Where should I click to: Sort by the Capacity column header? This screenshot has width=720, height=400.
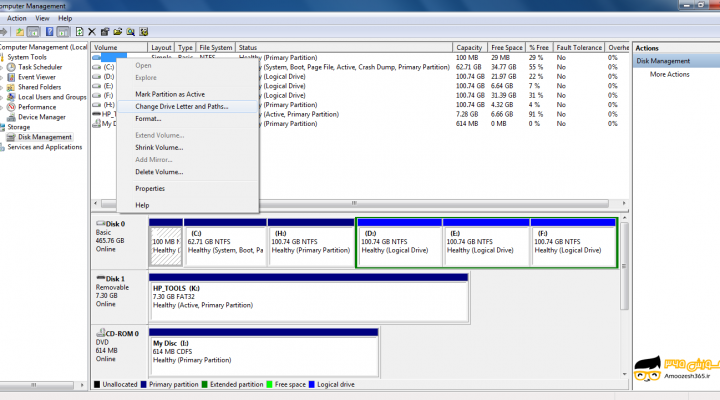pos(469,48)
